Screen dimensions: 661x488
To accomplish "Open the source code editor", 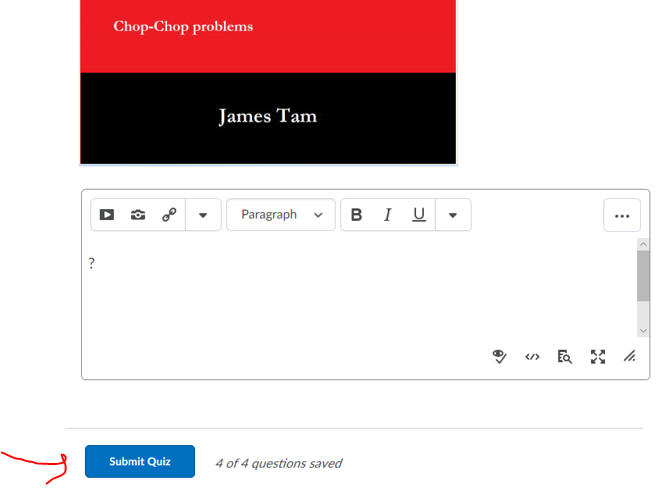I will coord(532,356).
